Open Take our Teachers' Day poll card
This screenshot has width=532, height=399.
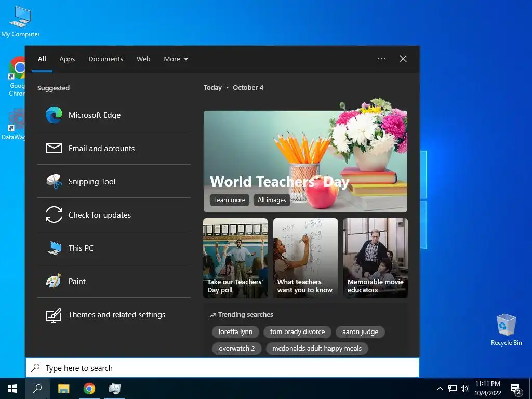tap(235, 258)
